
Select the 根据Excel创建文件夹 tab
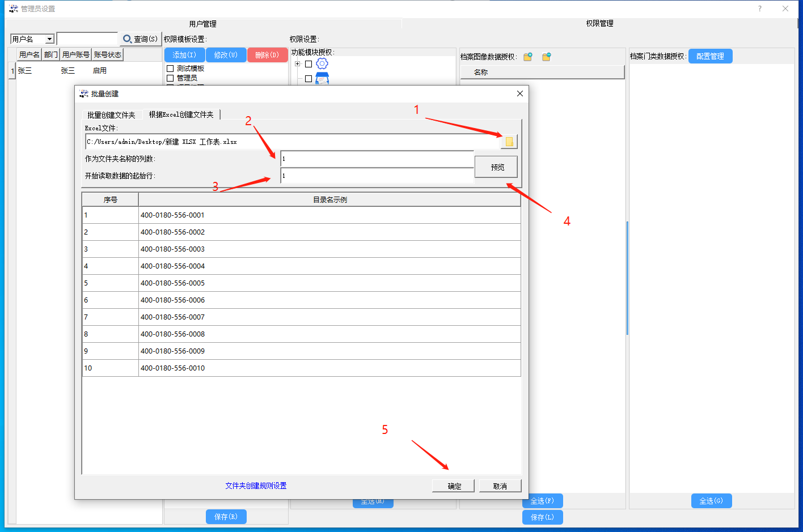coord(181,114)
